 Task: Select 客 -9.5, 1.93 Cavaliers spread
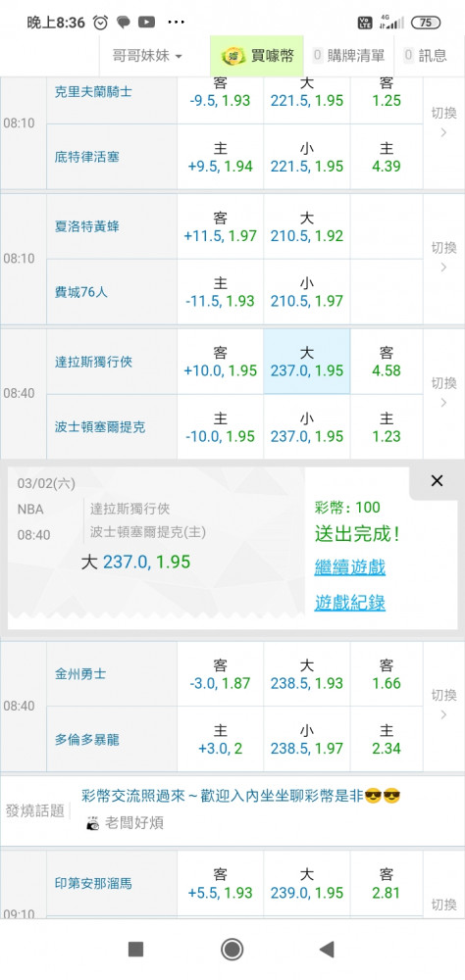[x=220, y=92]
